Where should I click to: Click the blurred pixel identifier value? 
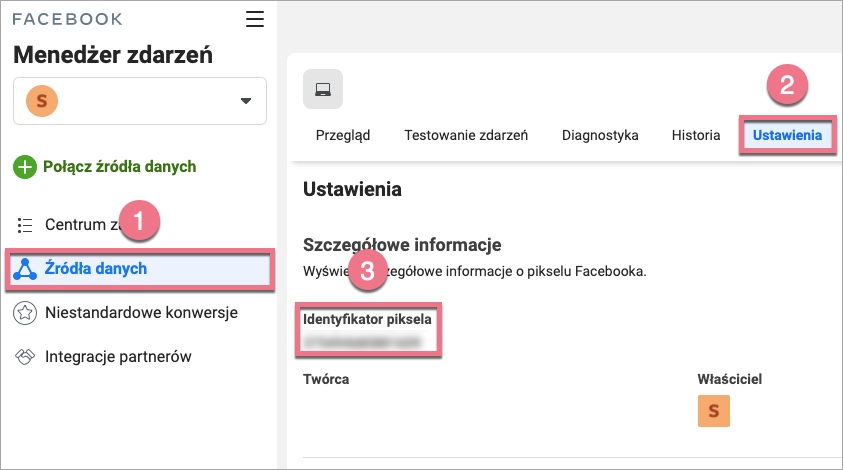[360, 342]
